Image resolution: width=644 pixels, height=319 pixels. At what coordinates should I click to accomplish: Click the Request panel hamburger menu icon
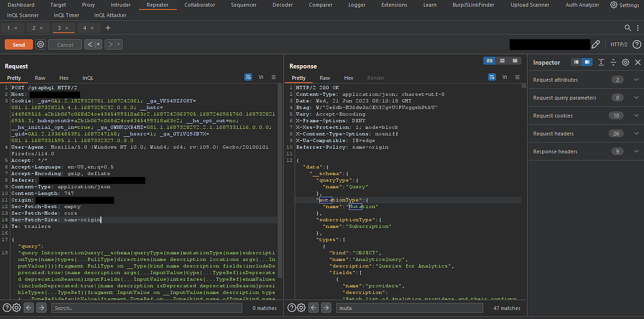[274, 77]
